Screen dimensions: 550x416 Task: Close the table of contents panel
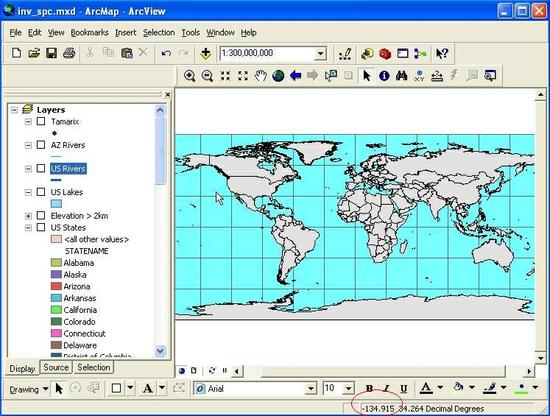168,95
